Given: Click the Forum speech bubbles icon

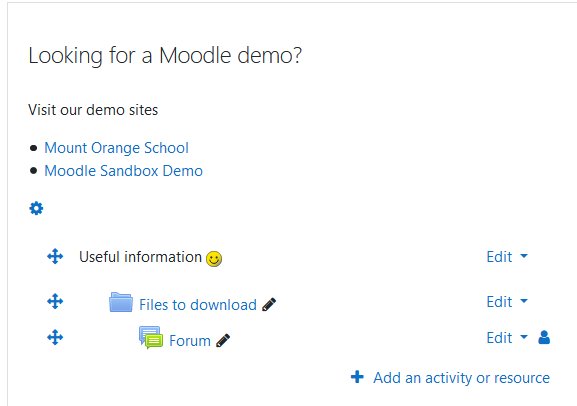Looking at the screenshot, I should (x=151, y=338).
